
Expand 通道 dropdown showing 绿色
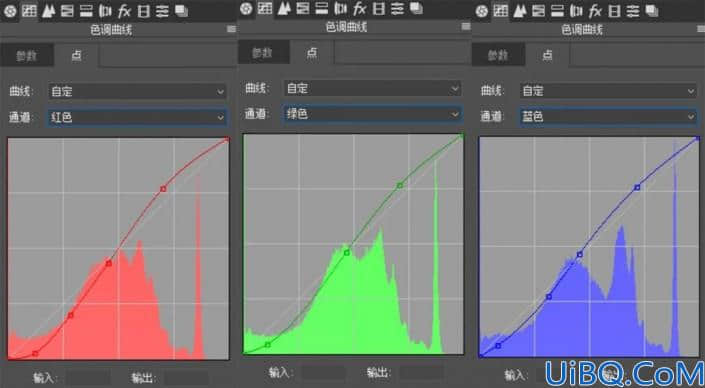click(x=373, y=114)
